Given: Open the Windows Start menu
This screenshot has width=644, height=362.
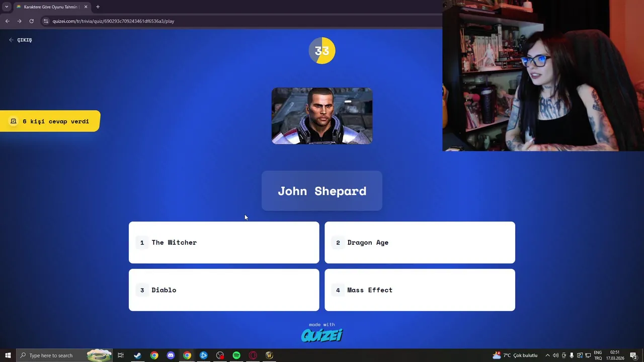Looking at the screenshot, I should pyautogui.click(x=8, y=355).
